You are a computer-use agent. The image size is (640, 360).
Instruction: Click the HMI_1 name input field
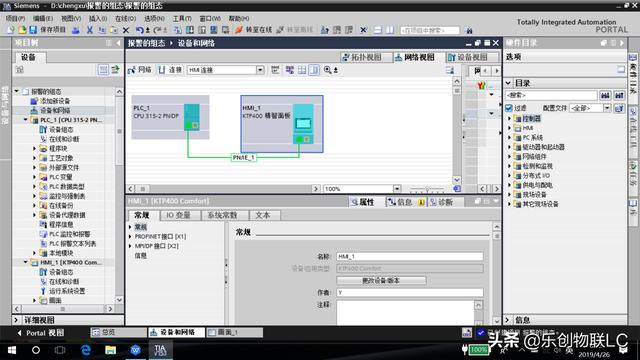click(410, 256)
